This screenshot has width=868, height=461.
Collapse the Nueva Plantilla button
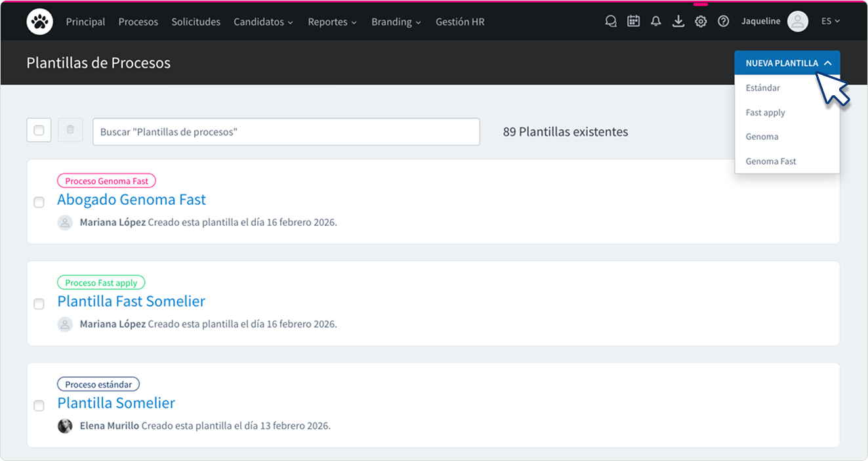pos(787,63)
